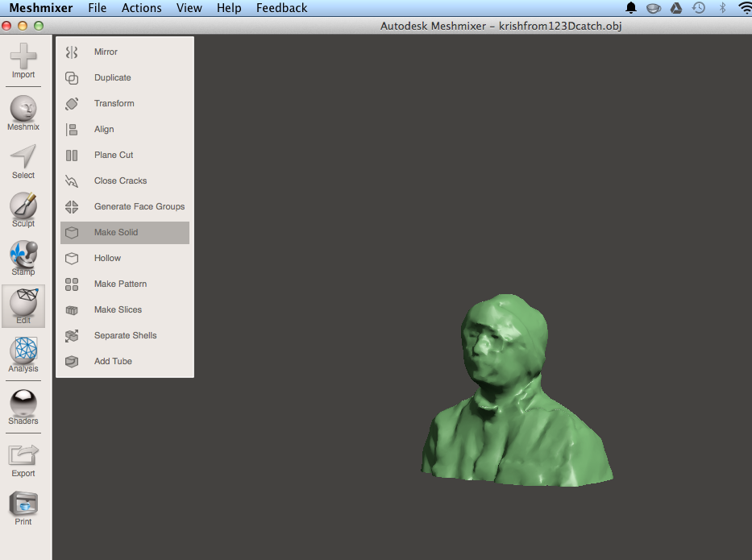Click the Export icon
Screen dimensions: 752x560
pos(23,455)
